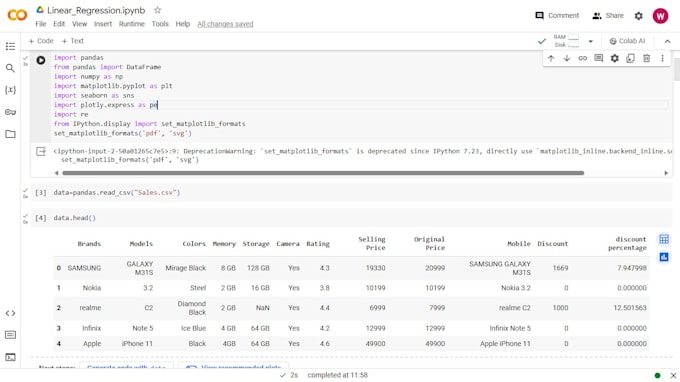Open the File menu
Screen dimensions: 680x382
41,24
